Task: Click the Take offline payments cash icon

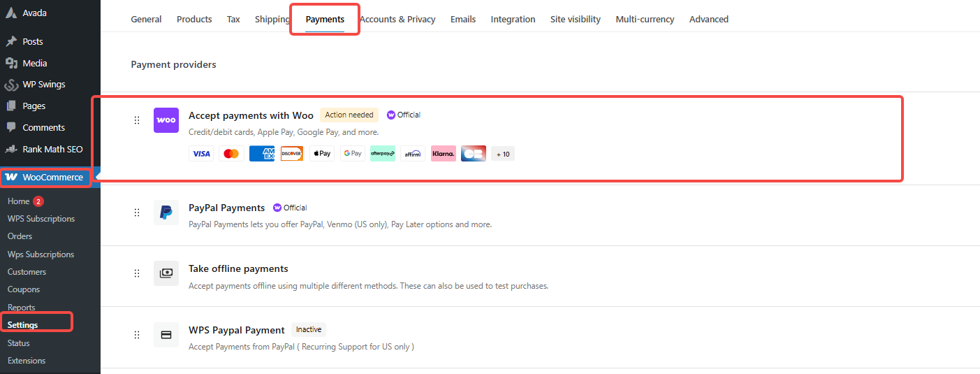Action: click(x=166, y=273)
